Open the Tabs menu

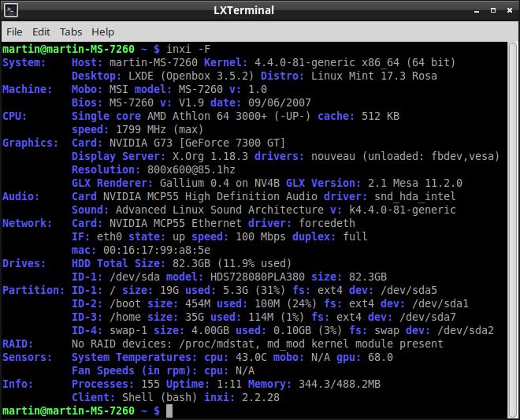(71, 32)
